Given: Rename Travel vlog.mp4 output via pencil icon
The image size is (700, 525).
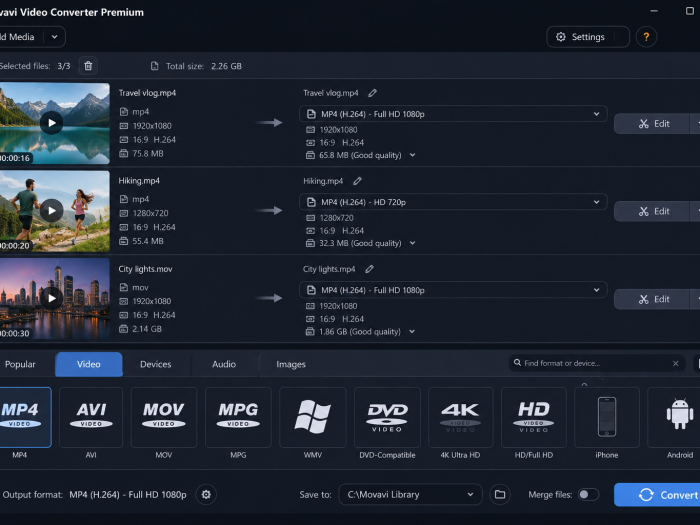Looking at the screenshot, I should tap(372, 93).
